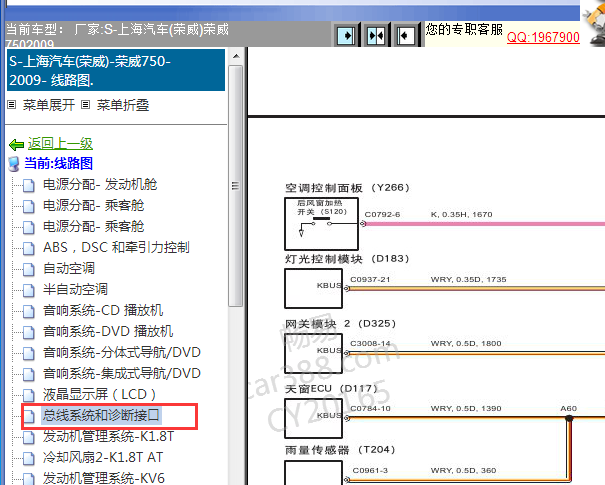Select 当前:线路图 heading
Screen dimensions: 605x485
point(58,163)
